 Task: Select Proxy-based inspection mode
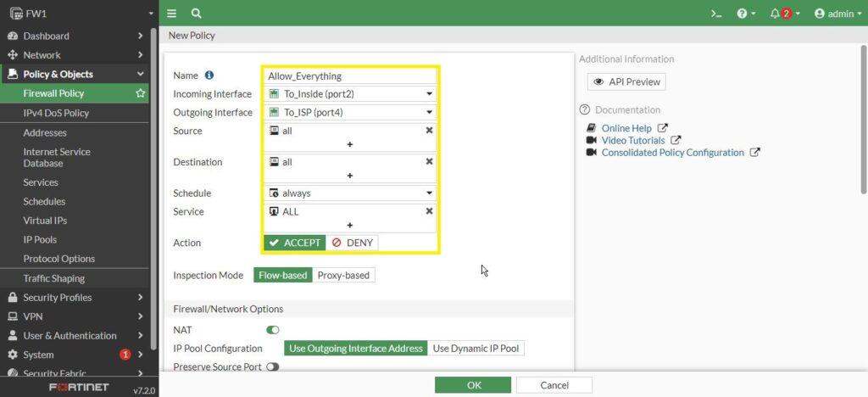coord(343,276)
